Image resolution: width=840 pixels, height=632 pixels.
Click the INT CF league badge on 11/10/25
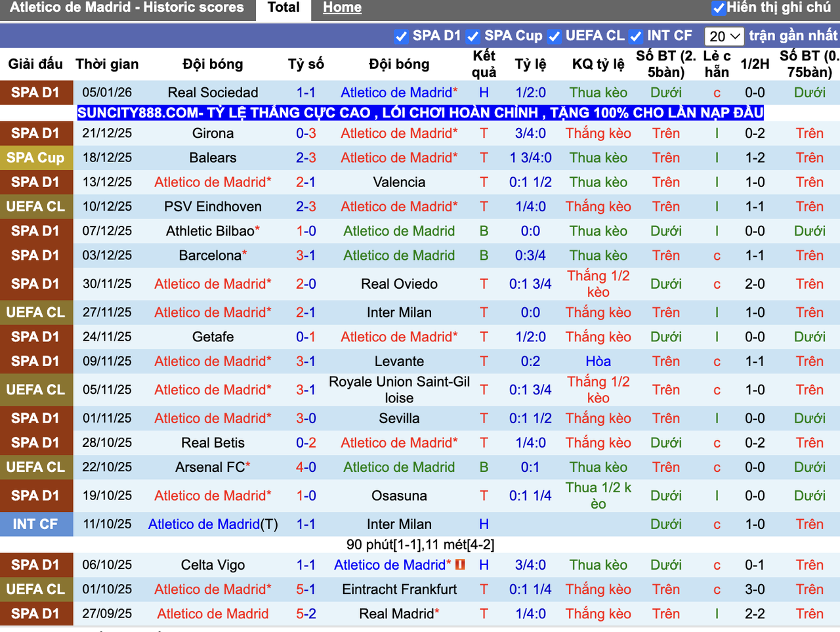pyautogui.click(x=36, y=524)
